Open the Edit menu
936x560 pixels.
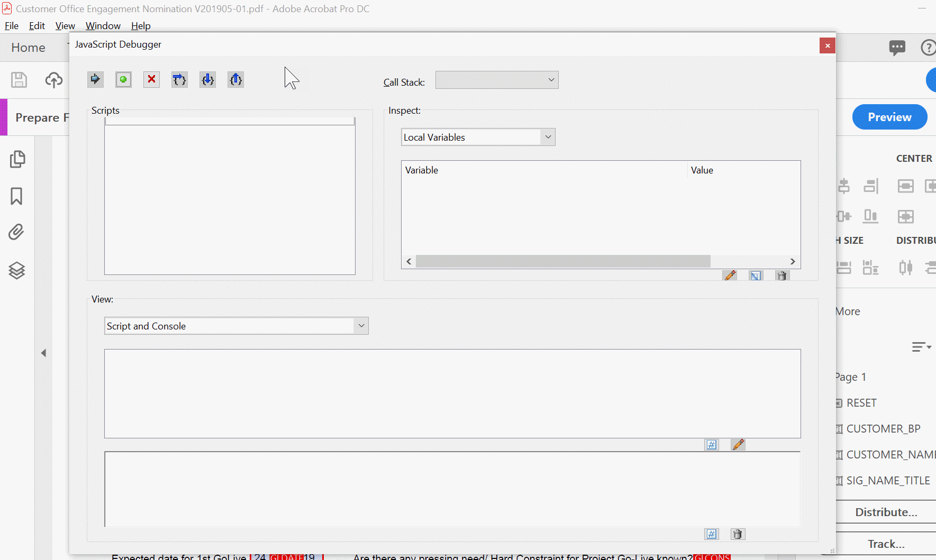37,26
